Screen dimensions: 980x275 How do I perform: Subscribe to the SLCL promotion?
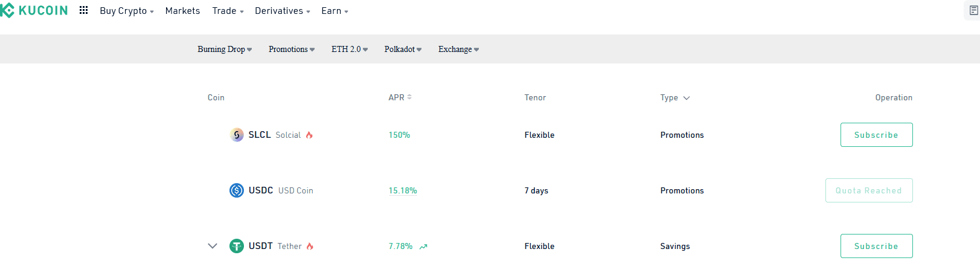(x=876, y=135)
